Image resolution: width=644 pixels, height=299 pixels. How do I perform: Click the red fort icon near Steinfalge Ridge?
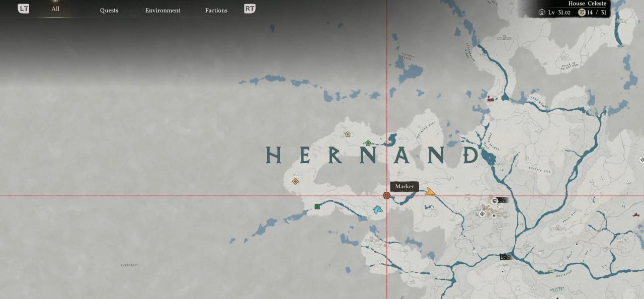[x=491, y=99]
